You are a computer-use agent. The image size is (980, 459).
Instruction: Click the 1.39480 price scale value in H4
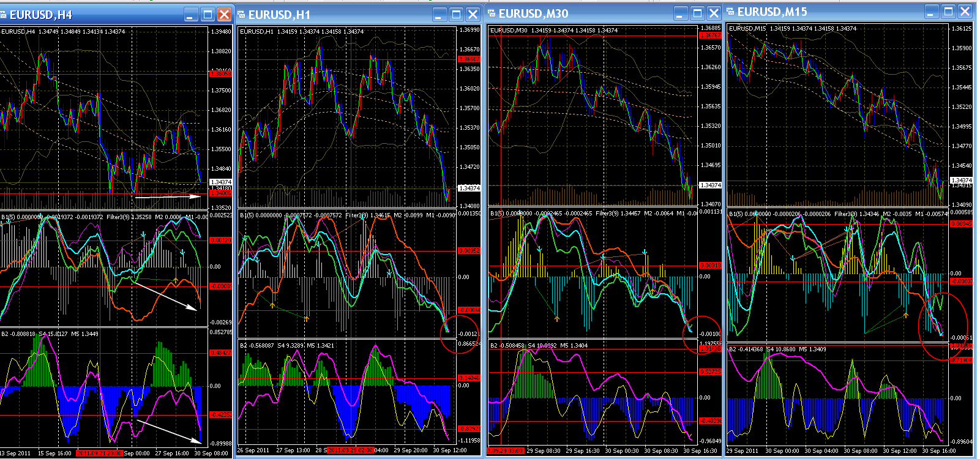(221, 32)
